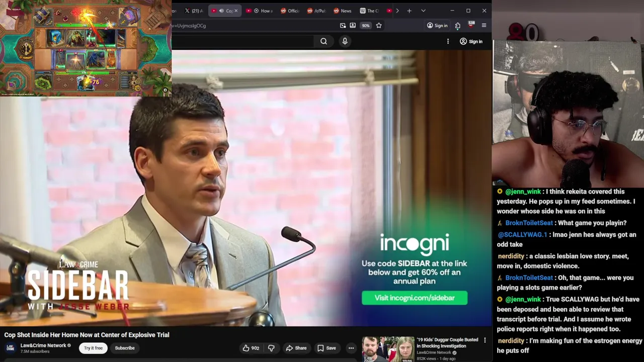Open '19 Kids' Duggar Couple Busted title
644x362 pixels.
(x=447, y=343)
